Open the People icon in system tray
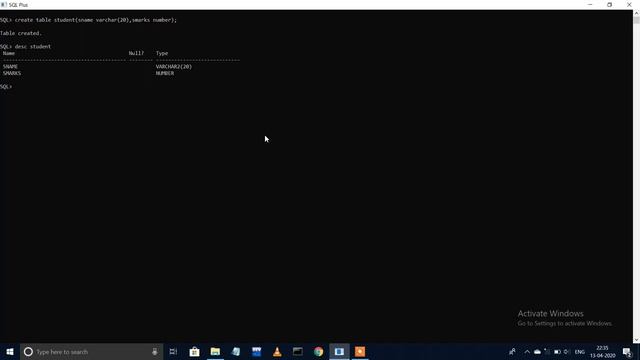This screenshot has width=640, height=360. click(x=512, y=351)
